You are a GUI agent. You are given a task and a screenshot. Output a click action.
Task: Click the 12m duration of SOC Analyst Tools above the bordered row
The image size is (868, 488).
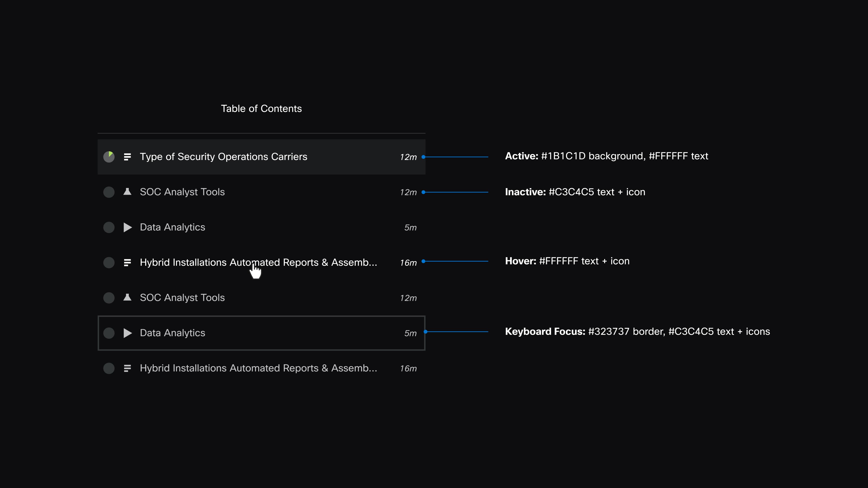click(x=408, y=298)
